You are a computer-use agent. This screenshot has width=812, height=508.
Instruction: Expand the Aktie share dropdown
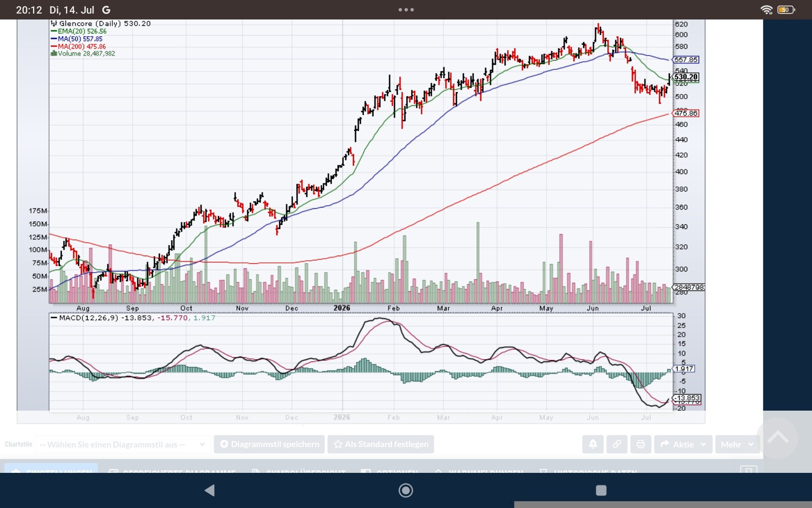683,444
